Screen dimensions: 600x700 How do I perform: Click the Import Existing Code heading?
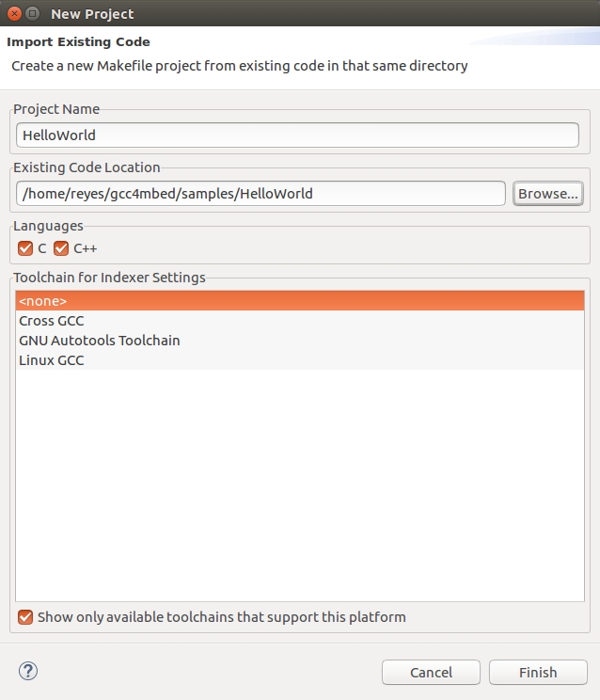point(79,42)
